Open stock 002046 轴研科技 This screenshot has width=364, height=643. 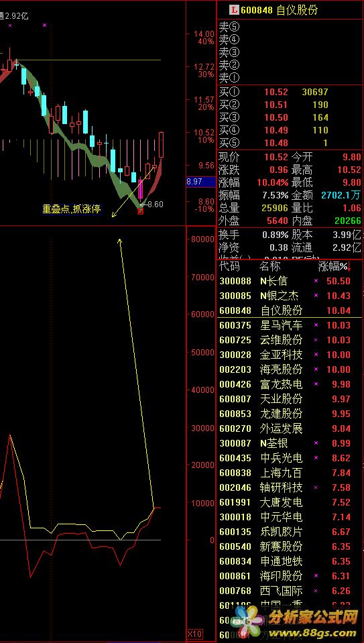[x=290, y=487]
